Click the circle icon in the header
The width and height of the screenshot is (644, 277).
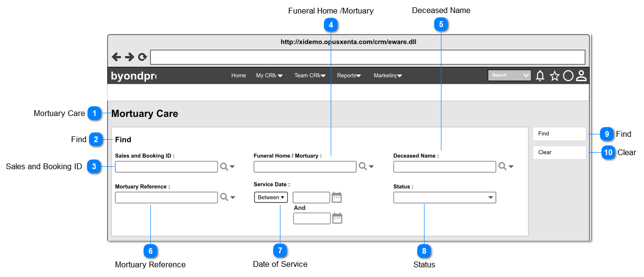point(568,75)
